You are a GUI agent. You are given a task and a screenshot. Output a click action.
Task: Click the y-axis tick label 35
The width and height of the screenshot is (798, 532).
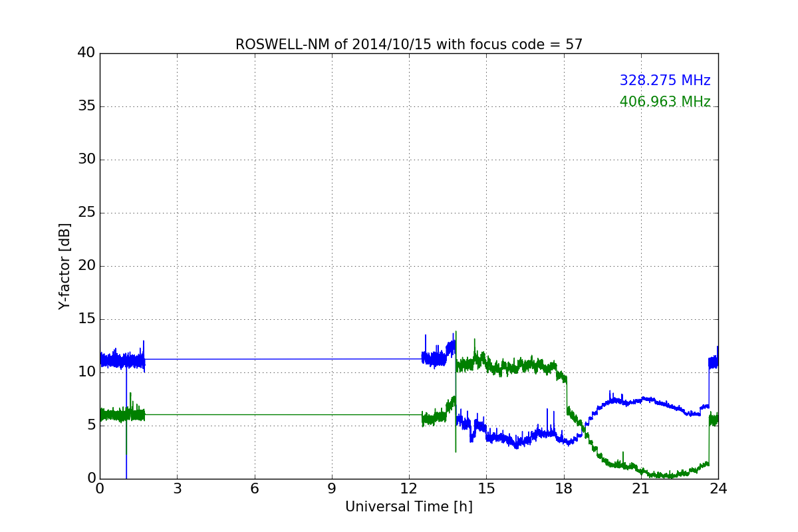point(86,106)
